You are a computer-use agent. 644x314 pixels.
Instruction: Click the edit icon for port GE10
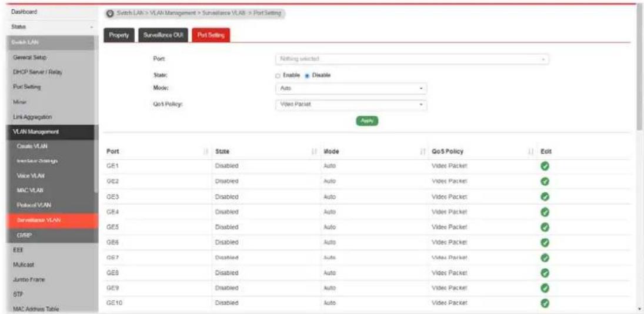pyautogui.click(x=545, y=303)
